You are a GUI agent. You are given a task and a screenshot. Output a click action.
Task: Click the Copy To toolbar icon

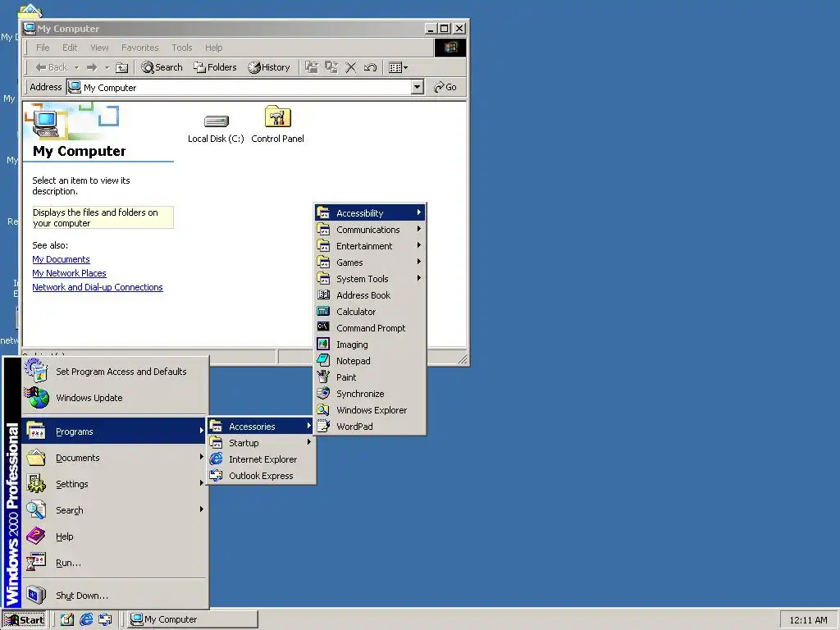pos(331,67)
